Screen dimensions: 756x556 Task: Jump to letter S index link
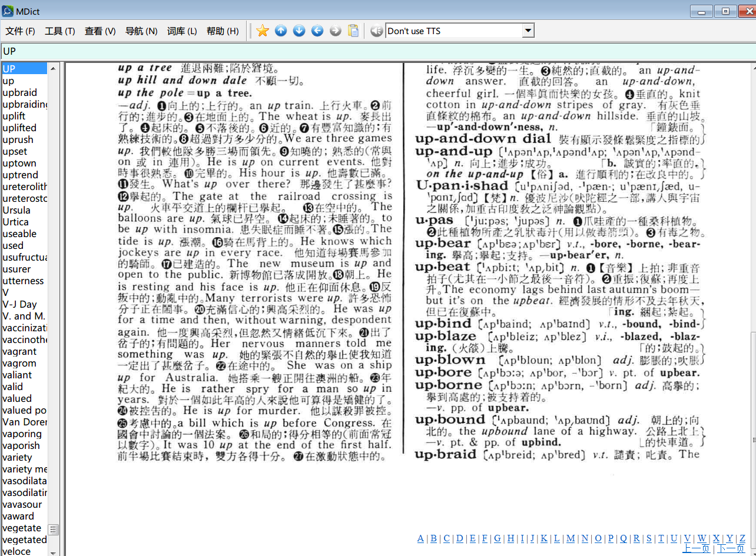coord(649,538)
